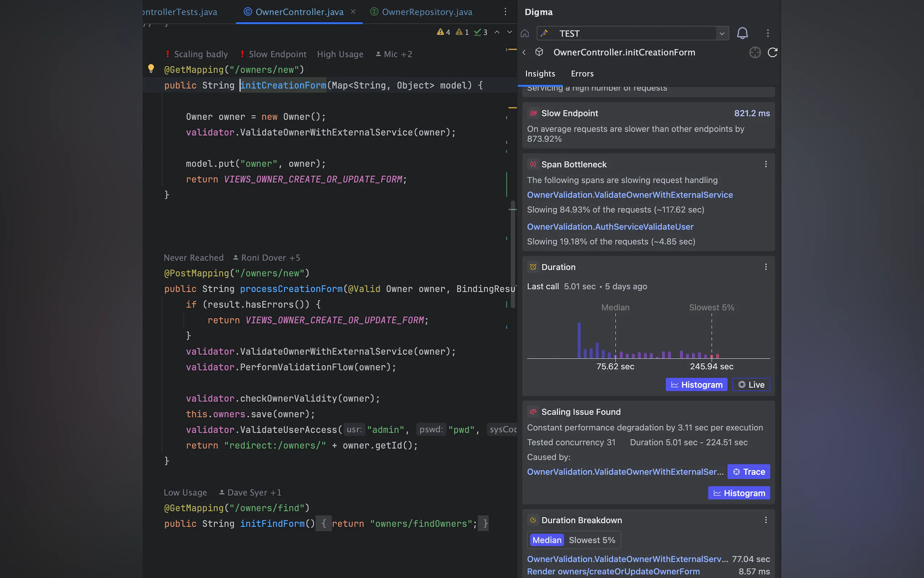Toggle the Live duration view

(751, 385)
